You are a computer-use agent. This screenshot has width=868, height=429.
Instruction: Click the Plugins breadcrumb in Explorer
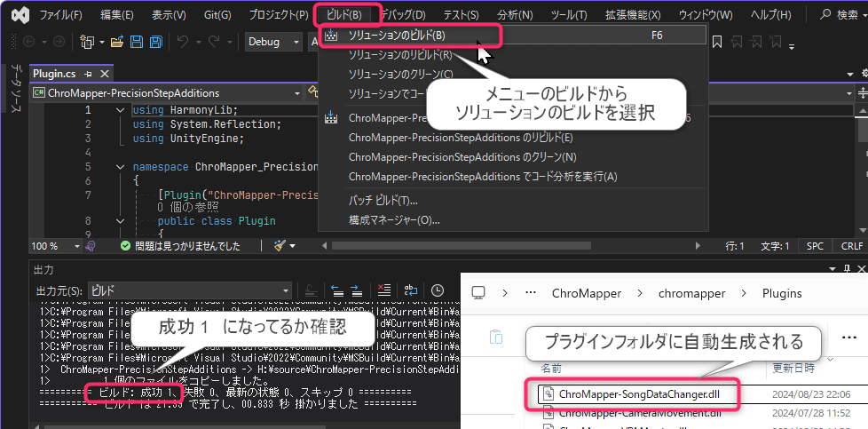782,292
